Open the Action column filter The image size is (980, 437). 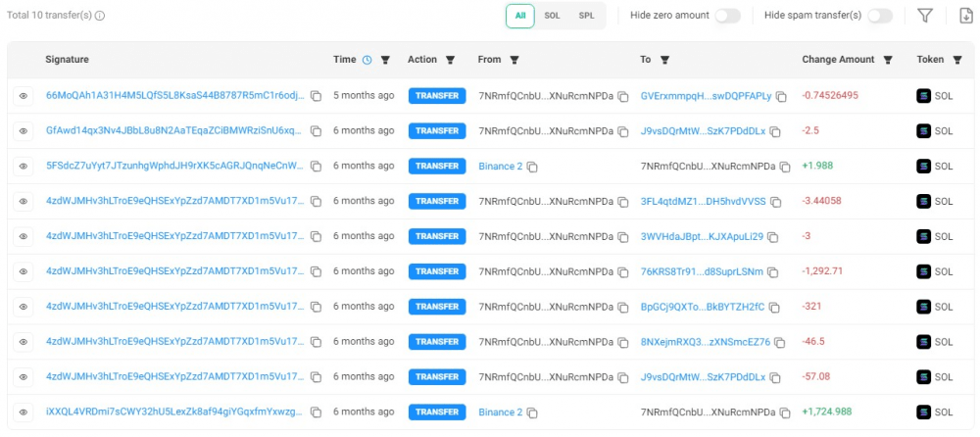click(x=450, y=60)
